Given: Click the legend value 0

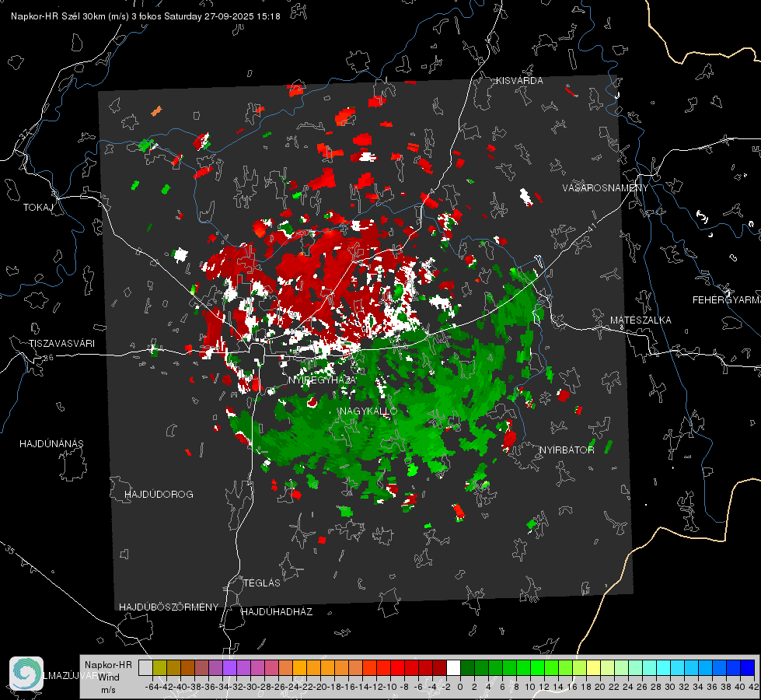Looking at the screenshot, I should tap(460, 687).
